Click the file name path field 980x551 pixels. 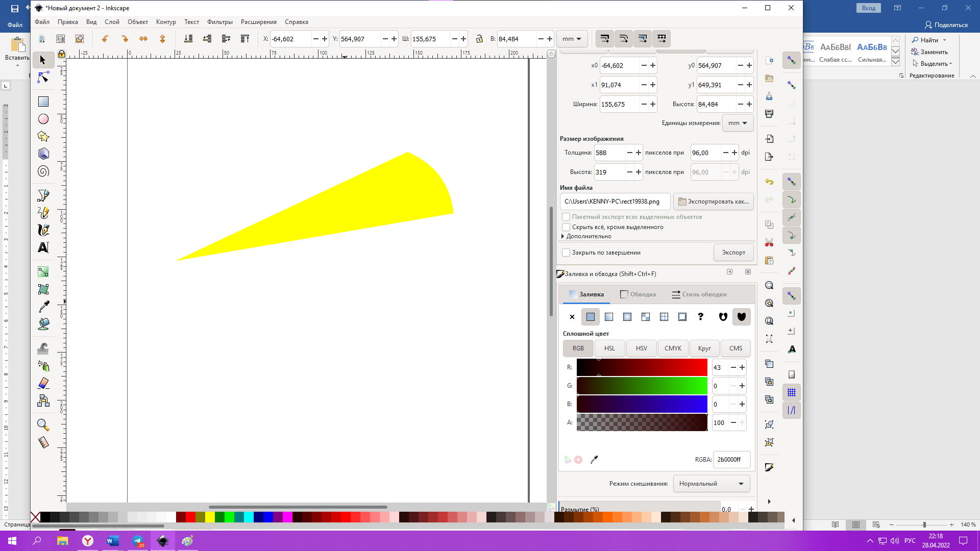[615, 202]
